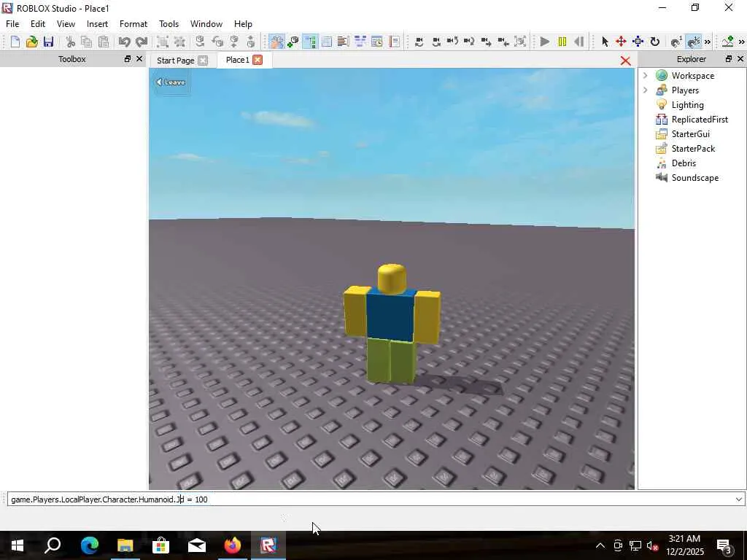Toggle the Output panel toolbar button
Image resolution: width=747 pixels, height=560 pixels.
(343, 42)
